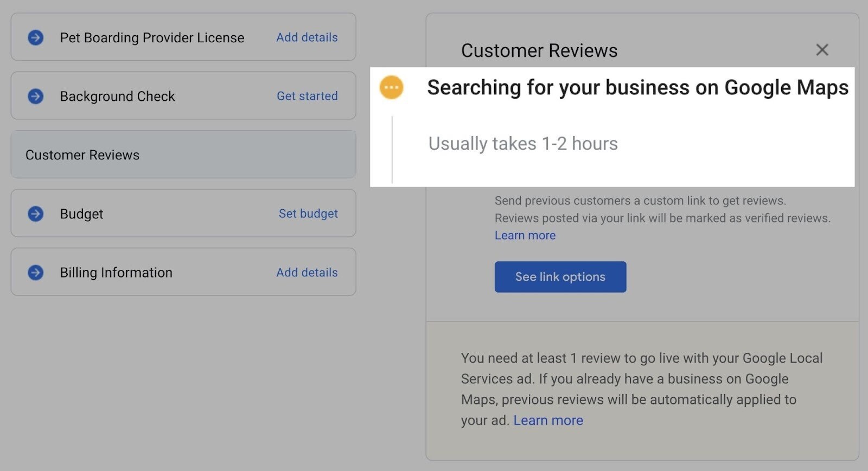Add details for Billing Information

click(x=307, y=272)
